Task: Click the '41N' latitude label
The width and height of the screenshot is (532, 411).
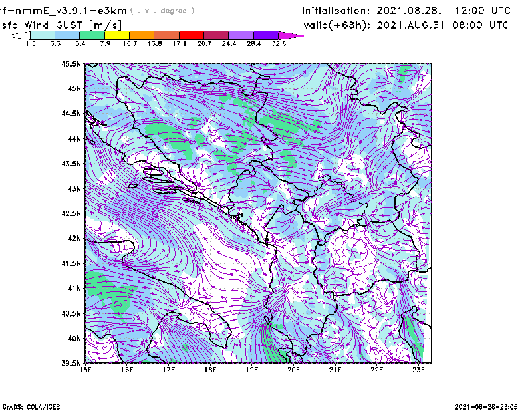Action: tap(74, 289)
